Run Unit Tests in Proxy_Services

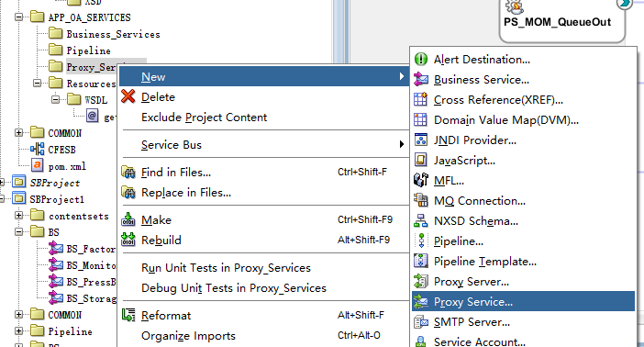[x=263, y=267]
